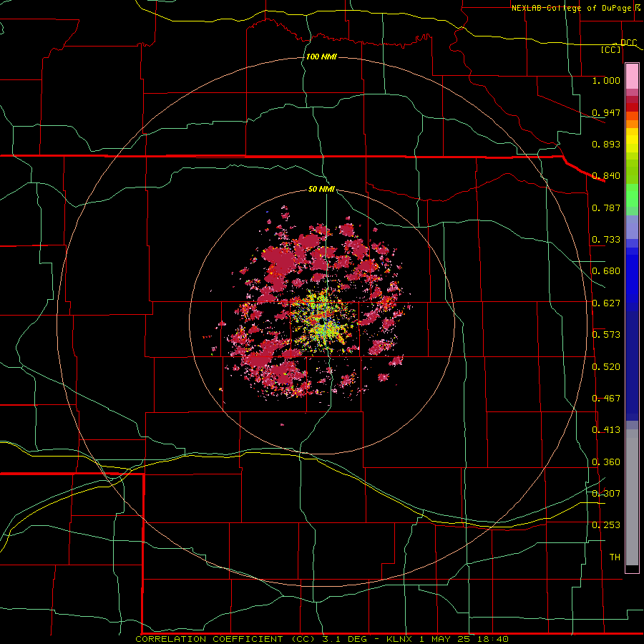Click the 1.000 value on the color scale
644x644 pixels.
click(606, 80)
